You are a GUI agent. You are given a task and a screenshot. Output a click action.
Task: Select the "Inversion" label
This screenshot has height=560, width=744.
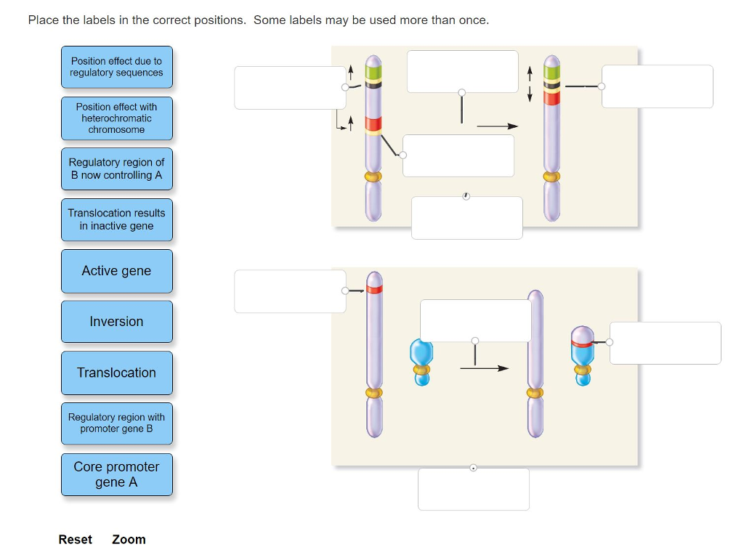point(116,321)
